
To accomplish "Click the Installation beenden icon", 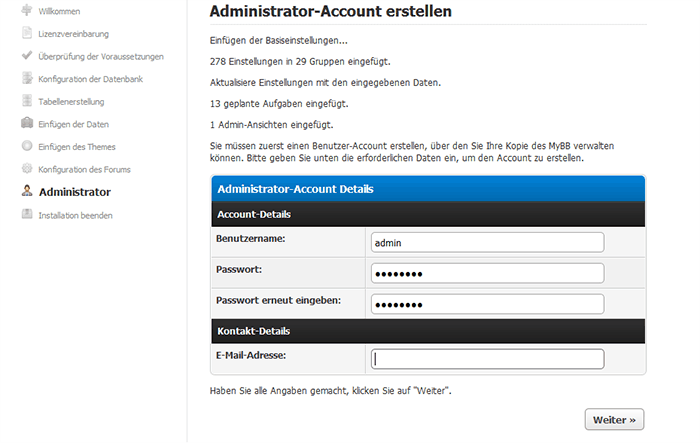I will [x=27, y=214].
